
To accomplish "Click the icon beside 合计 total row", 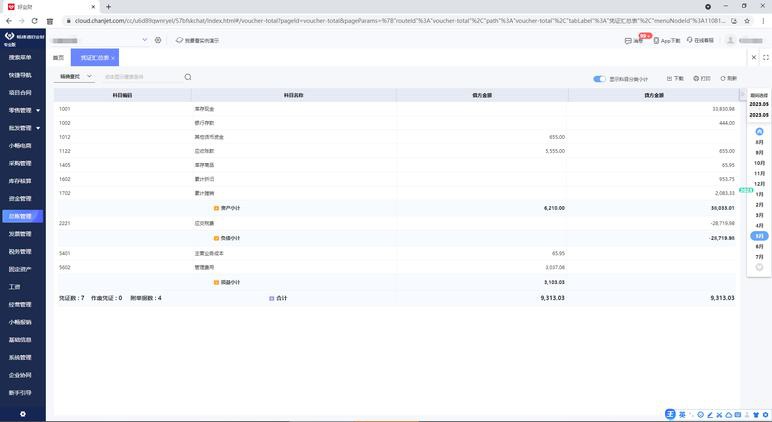I will [x=271, y=298].
